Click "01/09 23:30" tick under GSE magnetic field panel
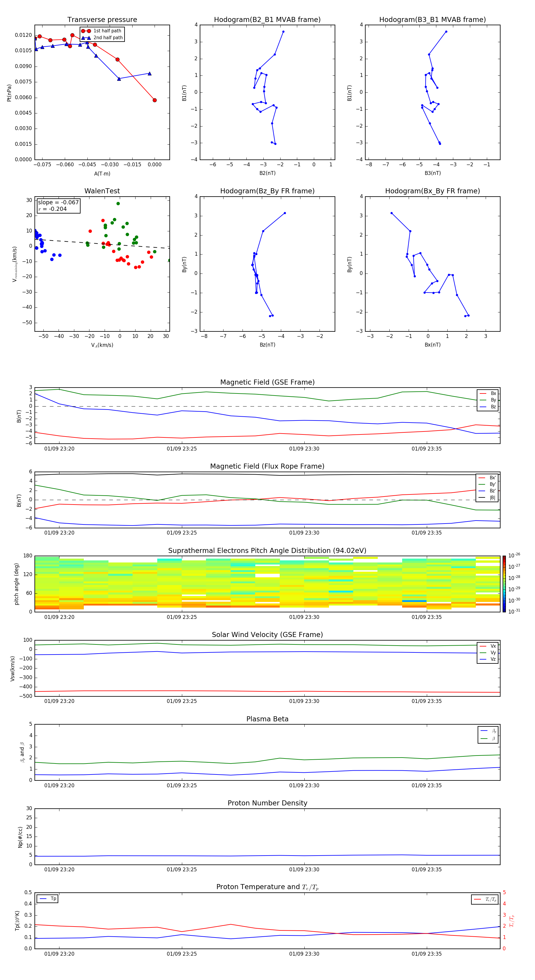535x980 pixels. click(304, 449)
